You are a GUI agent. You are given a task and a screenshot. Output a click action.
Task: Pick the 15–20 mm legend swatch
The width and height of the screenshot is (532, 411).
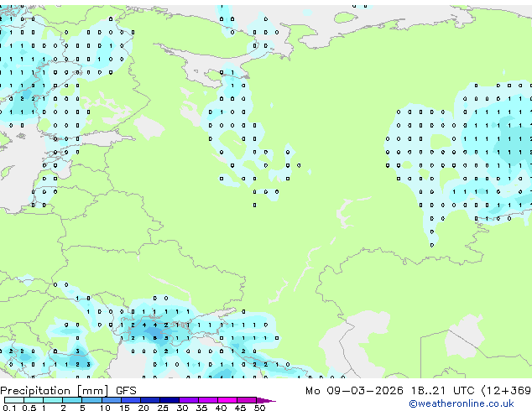pos(130,400)
